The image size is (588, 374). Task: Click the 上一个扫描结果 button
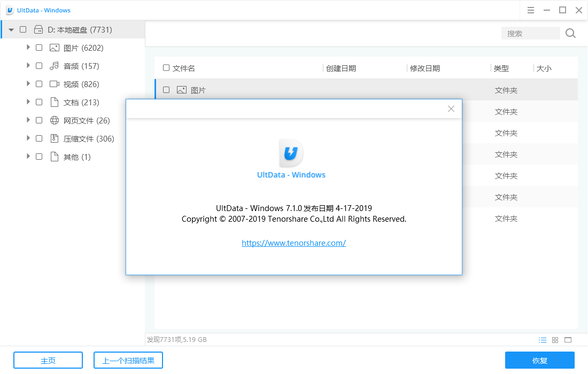(x=128, y=360)
